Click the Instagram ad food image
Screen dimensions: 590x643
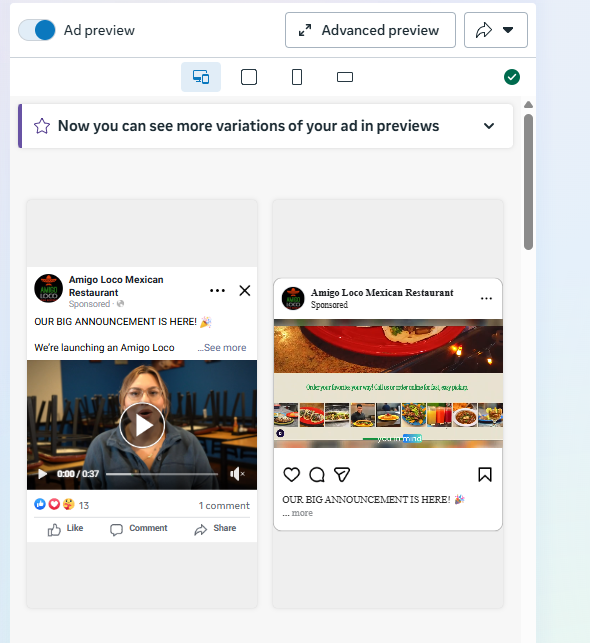click(x=388, y=383)
